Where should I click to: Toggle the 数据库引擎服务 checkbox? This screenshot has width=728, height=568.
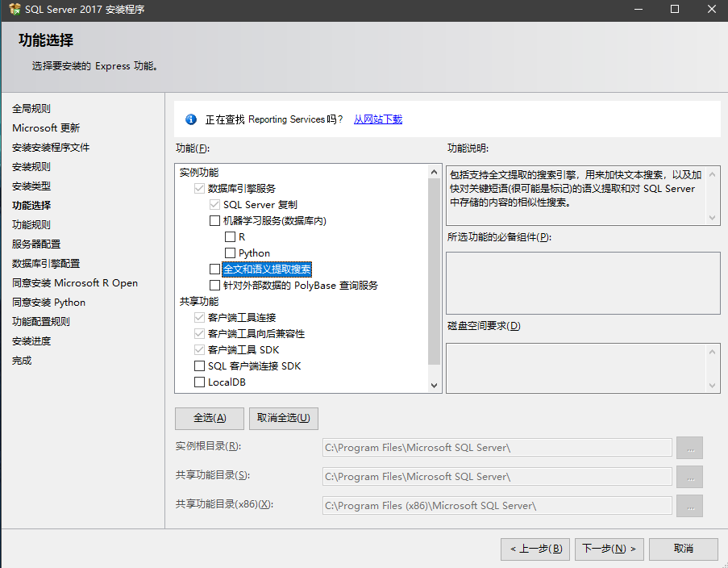[199, 188]
